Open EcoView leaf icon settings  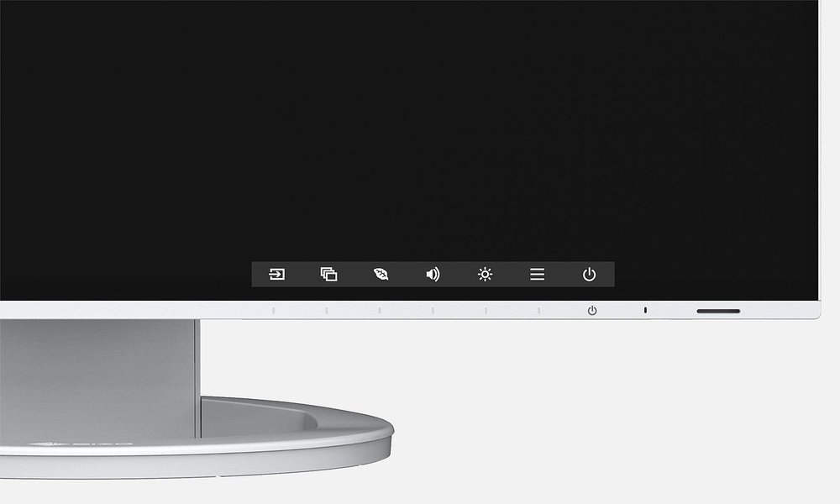point(381,274)
